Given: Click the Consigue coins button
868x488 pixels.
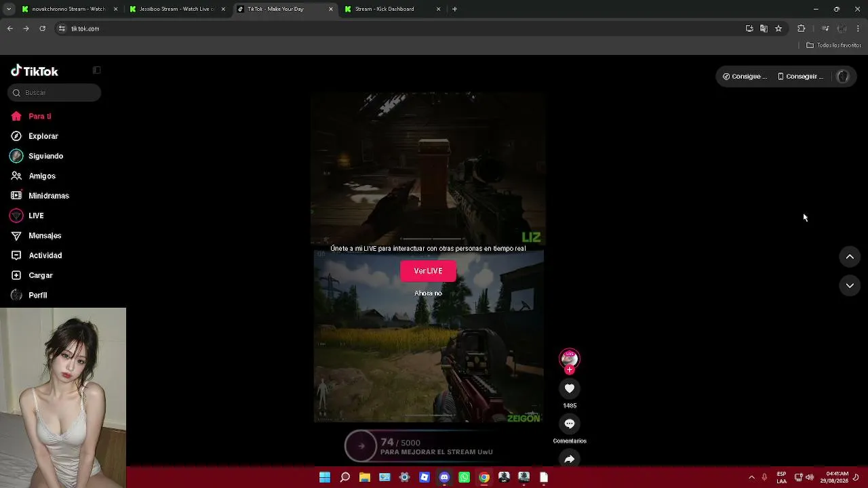Looking at the screenshot, I should point(745,77).
